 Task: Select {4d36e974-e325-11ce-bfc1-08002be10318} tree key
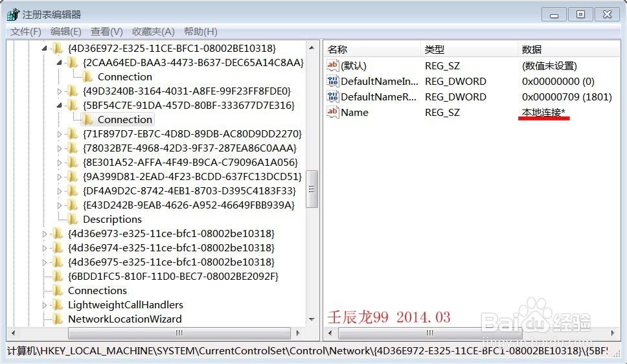[171, 248]
